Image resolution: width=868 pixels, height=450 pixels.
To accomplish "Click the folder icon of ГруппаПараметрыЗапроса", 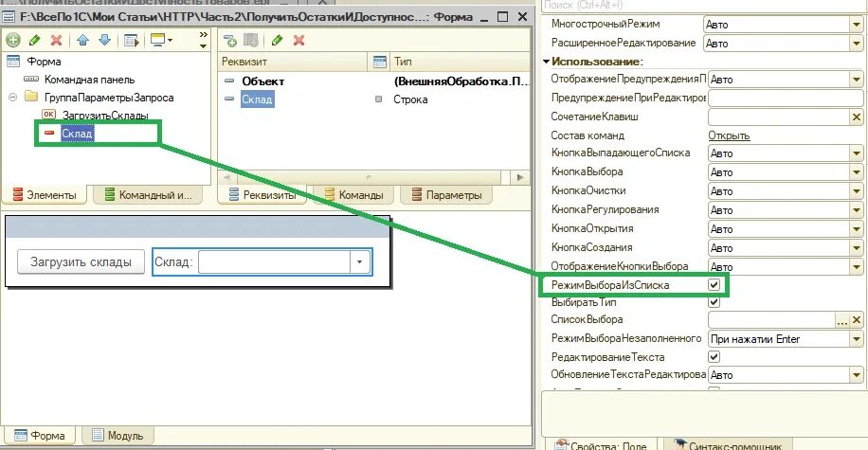I will tap(31, 98).
